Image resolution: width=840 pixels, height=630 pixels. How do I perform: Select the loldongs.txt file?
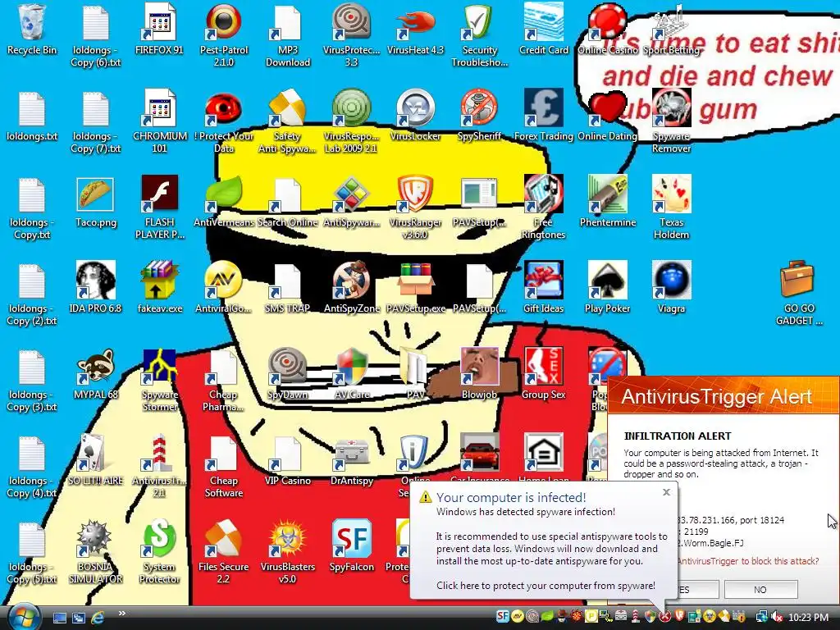point(32,109)
